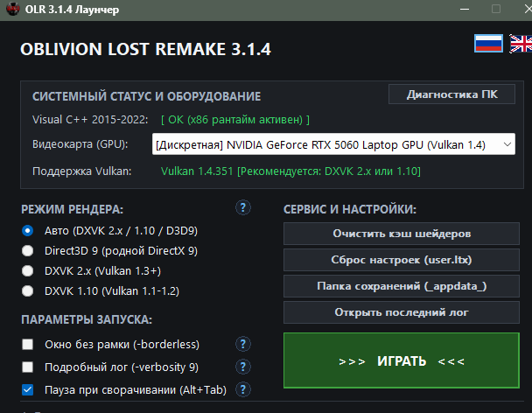532x413 pixels.
Task: Click the СИСТЕМНЫЙ СТАТУС И ОБОРУДОВАНИЕ heading
Action: tap(147, 96)
